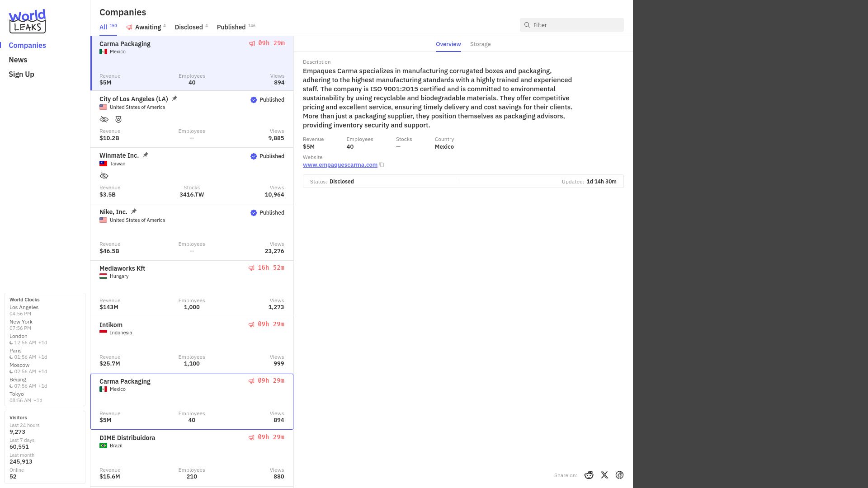Click Moscow world clock entry
Screen dimensions: 868x488
(28, 368)
